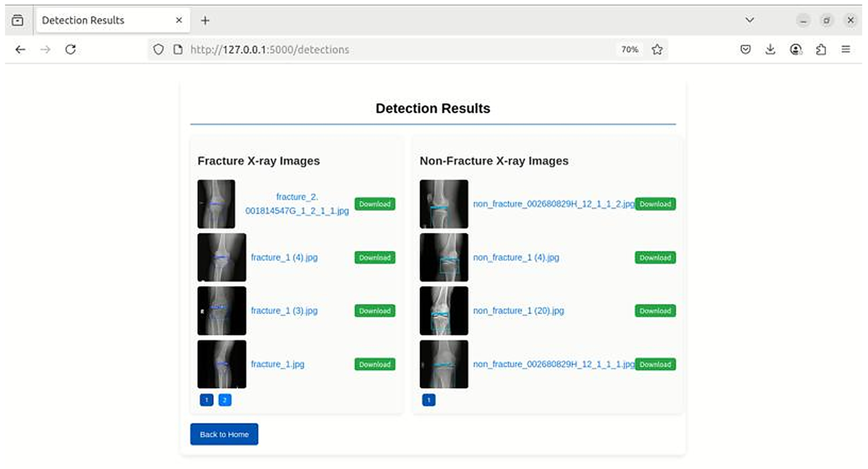Open the fracture_1.jpg X-ray thumbnail

pos(222,364)
